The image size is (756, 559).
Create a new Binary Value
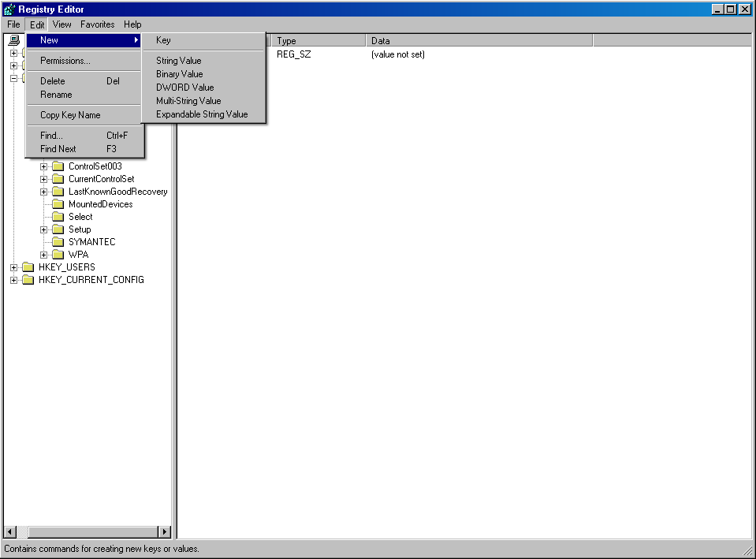203,74
